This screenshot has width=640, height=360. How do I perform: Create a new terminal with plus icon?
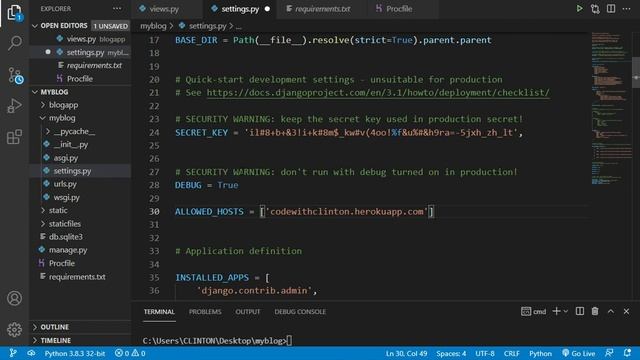click(556, 311)
